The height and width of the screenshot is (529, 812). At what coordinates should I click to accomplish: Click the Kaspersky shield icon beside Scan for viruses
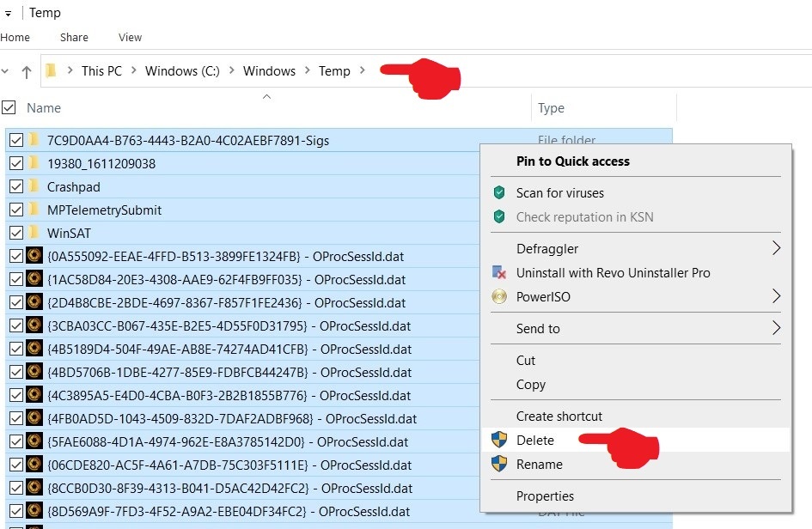tap(499, 193)
